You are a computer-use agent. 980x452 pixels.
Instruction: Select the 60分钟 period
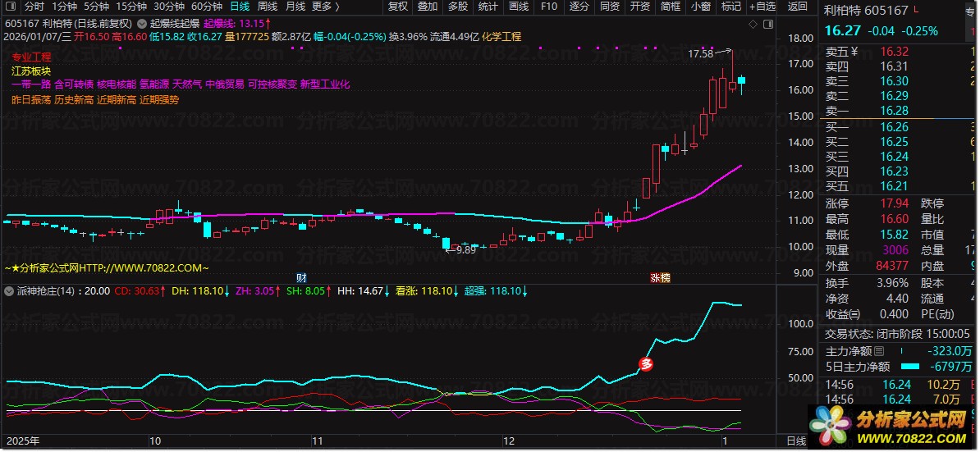click(207, 7)
